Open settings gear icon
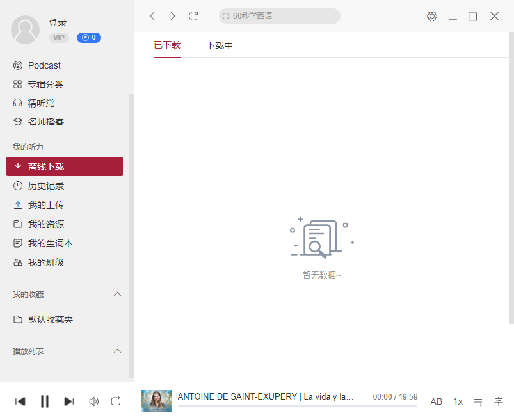This screenshot has height=420, width=514. tap(432, 16)
